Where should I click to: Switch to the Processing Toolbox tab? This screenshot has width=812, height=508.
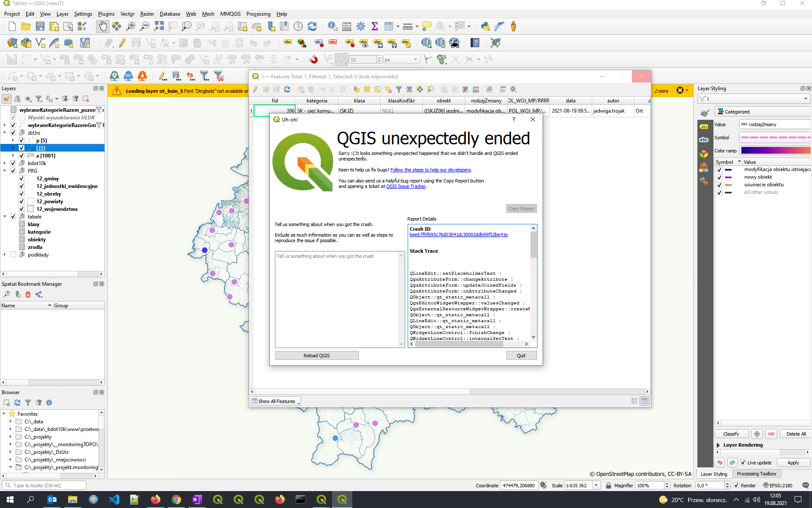click(x=757, y=474)
